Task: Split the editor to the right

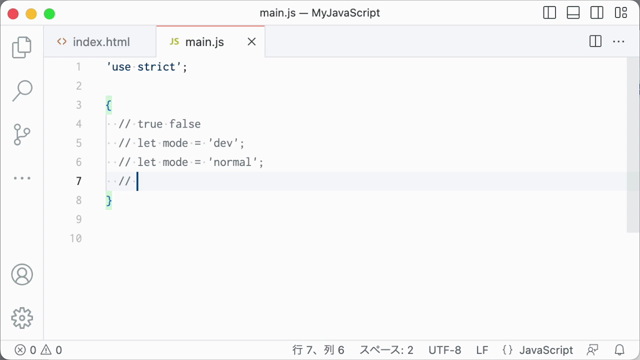Action: pyautogui.click(x=596, y=41)
